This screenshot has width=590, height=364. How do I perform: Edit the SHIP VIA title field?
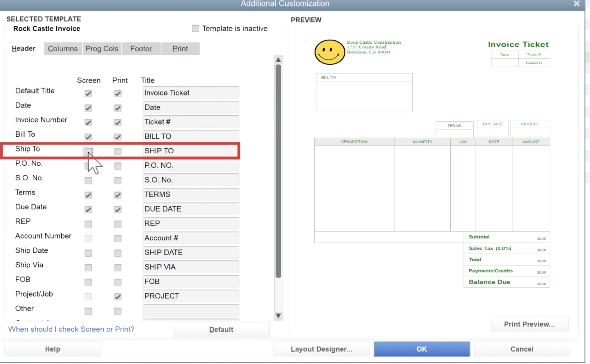(191, 267)
